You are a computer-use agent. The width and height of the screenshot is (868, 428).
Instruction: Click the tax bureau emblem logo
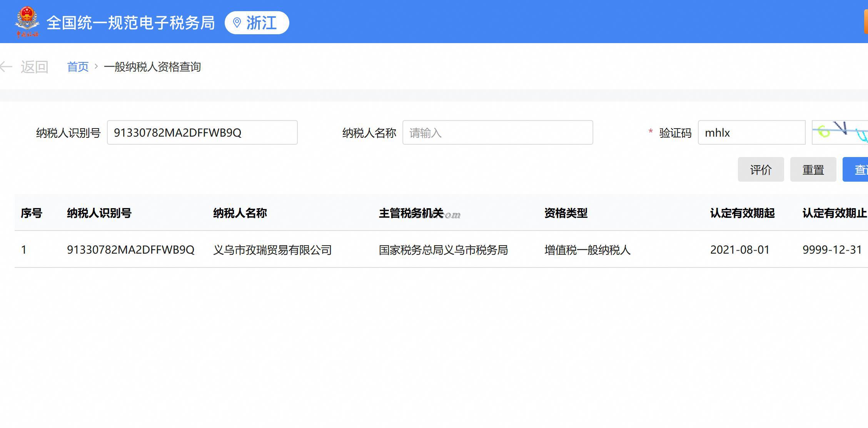coord(27,22)
